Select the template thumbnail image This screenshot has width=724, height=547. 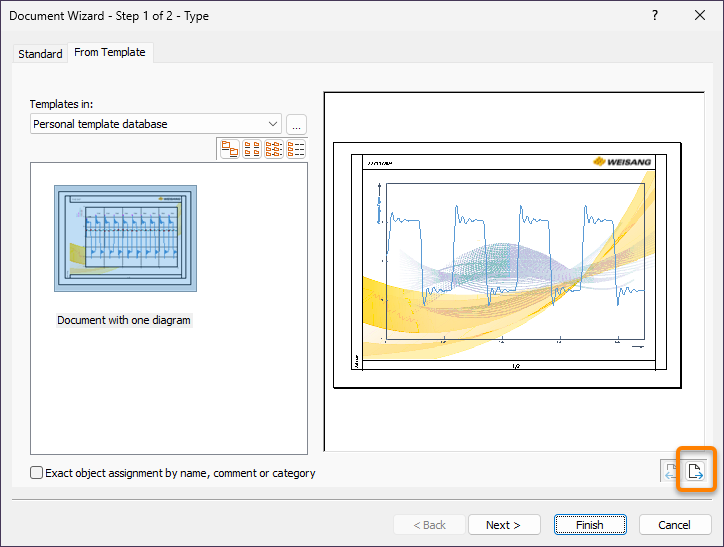(x=125, y=238)
